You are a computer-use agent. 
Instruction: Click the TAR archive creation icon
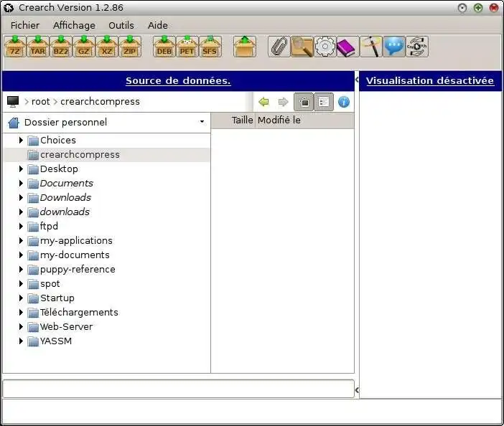(38, 47)
